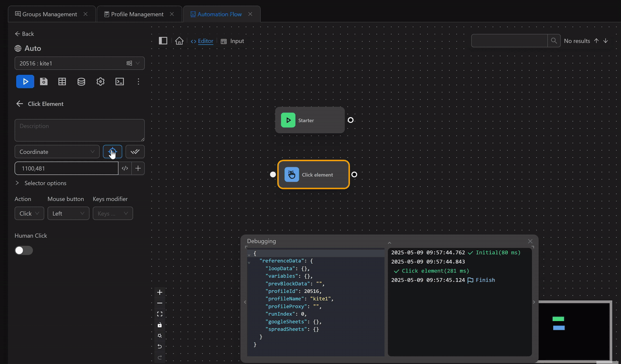
Task: Click the zoom-selection canvas control below lock
Action: 160,336
